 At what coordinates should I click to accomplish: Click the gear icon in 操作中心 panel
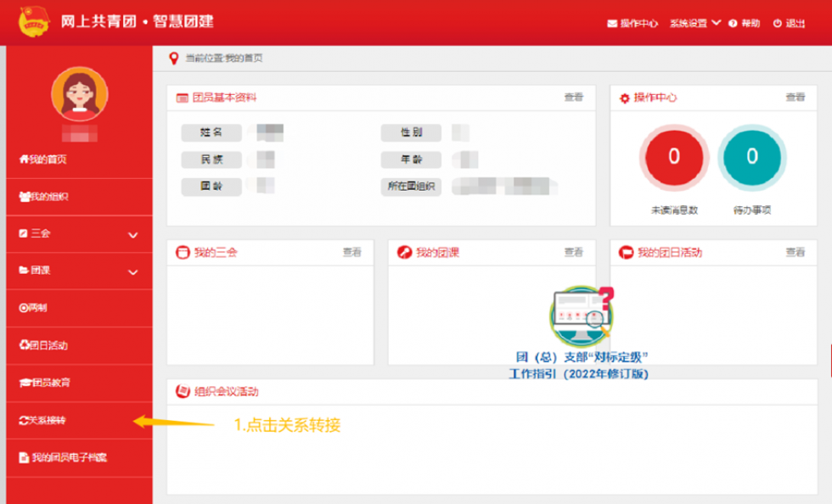625,98
